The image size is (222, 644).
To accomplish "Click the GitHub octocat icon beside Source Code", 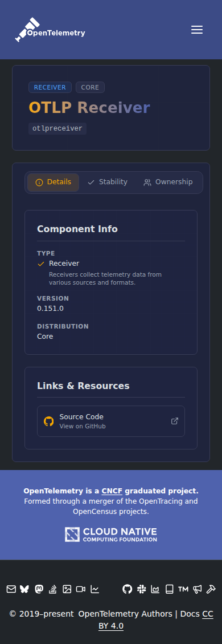I will 49,422.
